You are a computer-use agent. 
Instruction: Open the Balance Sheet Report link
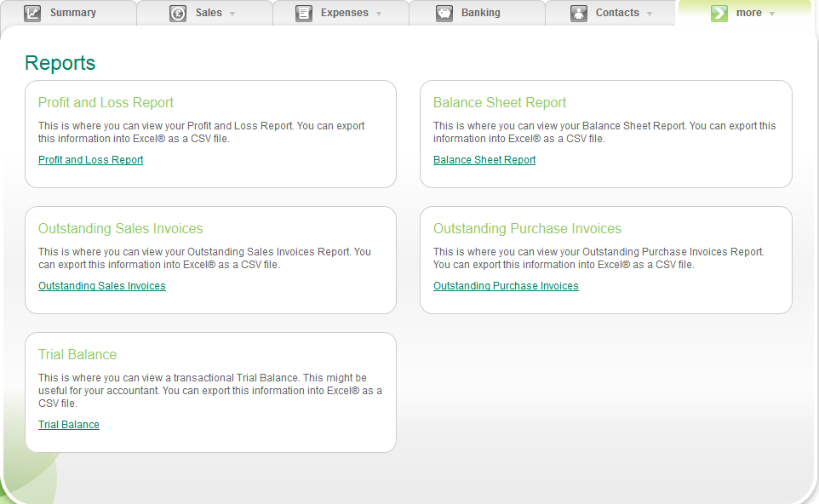[x=484, y=159]
